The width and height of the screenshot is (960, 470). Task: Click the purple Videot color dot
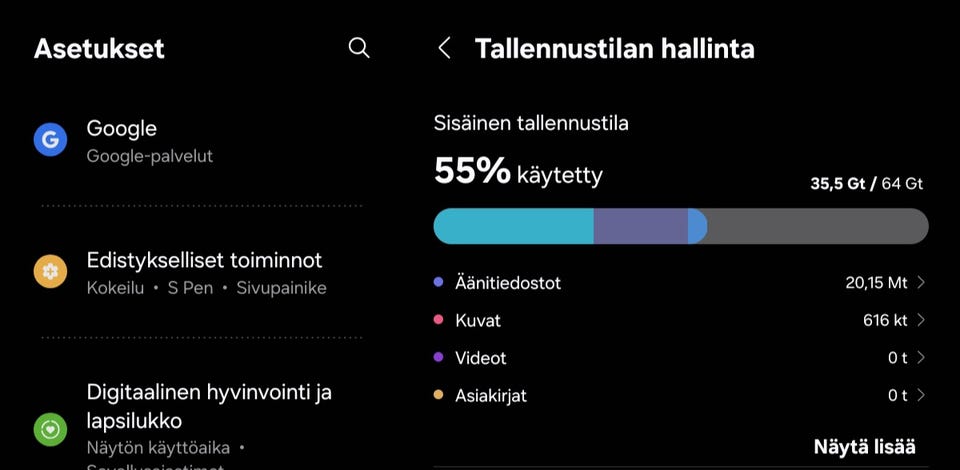(x=439, y=358)
